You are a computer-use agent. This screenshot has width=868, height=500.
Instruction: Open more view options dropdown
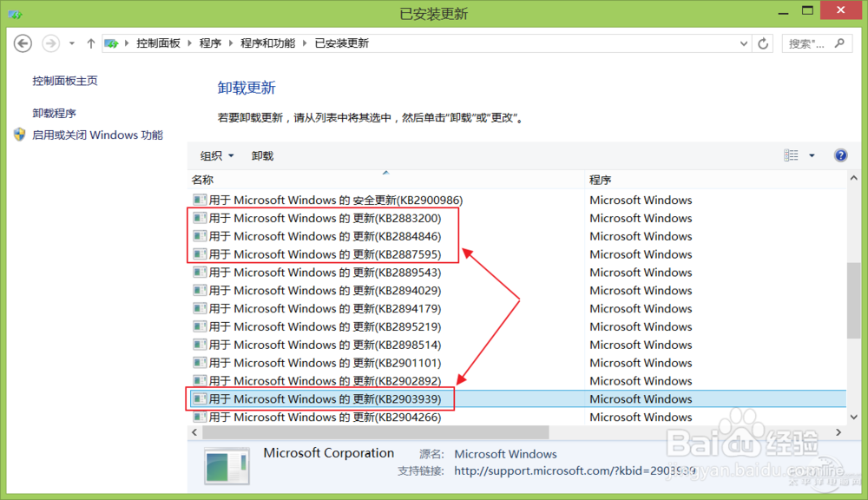812,155
